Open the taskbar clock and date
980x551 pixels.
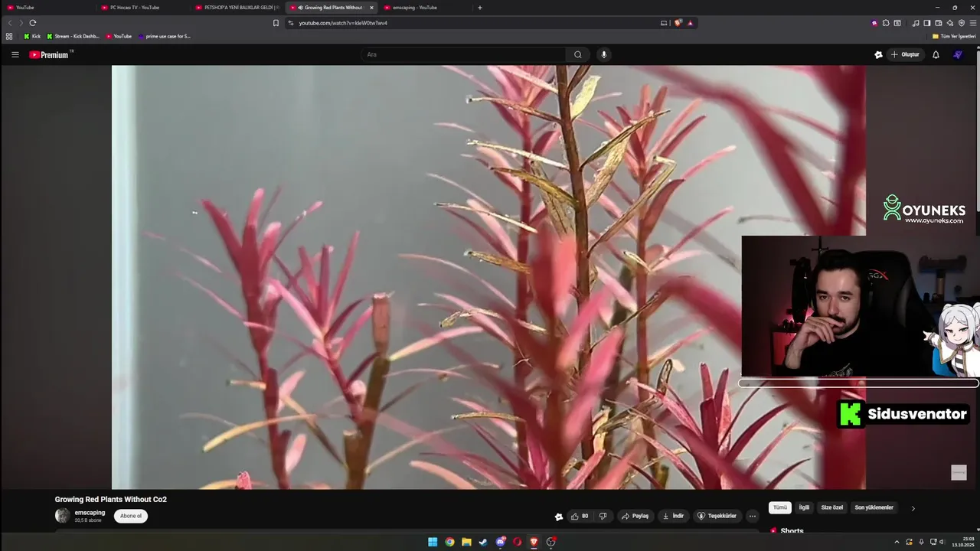tap(963, 542)
